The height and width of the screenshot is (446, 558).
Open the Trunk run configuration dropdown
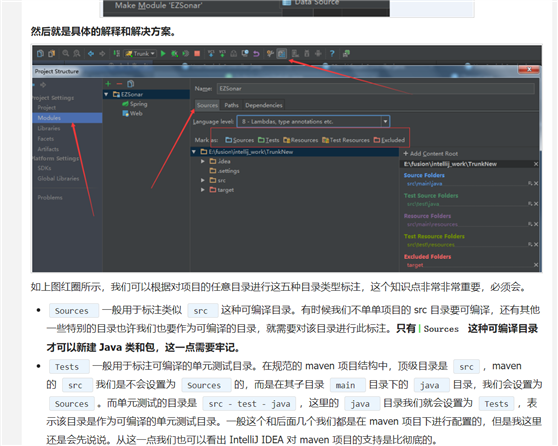pos(140,53)
